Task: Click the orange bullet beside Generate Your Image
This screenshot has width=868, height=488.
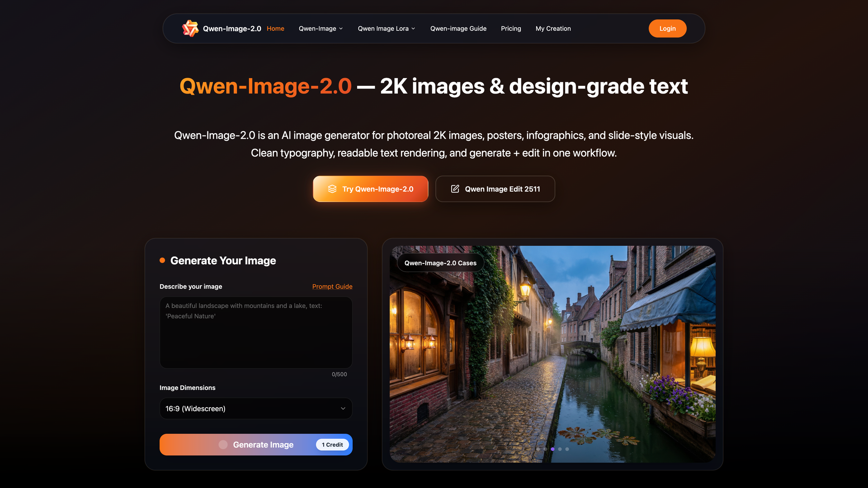Action: click(x=162, y=260)
